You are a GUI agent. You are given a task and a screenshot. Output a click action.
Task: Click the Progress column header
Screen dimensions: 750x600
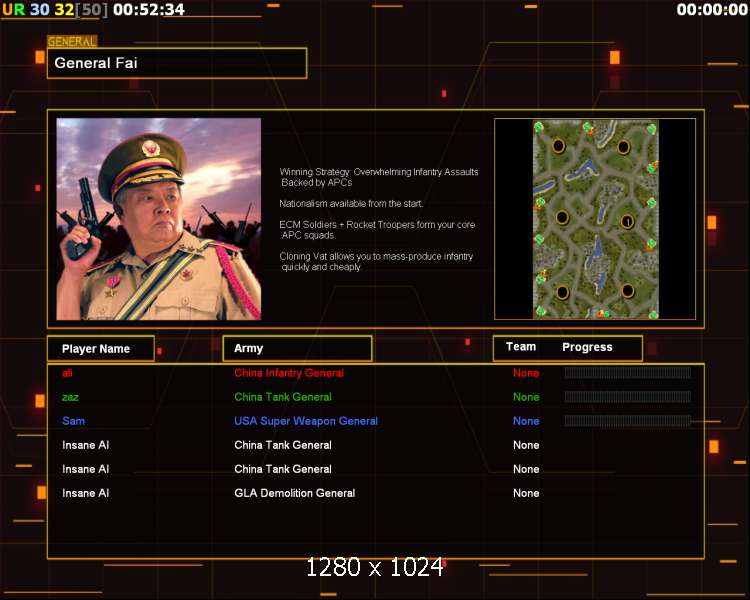[x=587, y=347]
